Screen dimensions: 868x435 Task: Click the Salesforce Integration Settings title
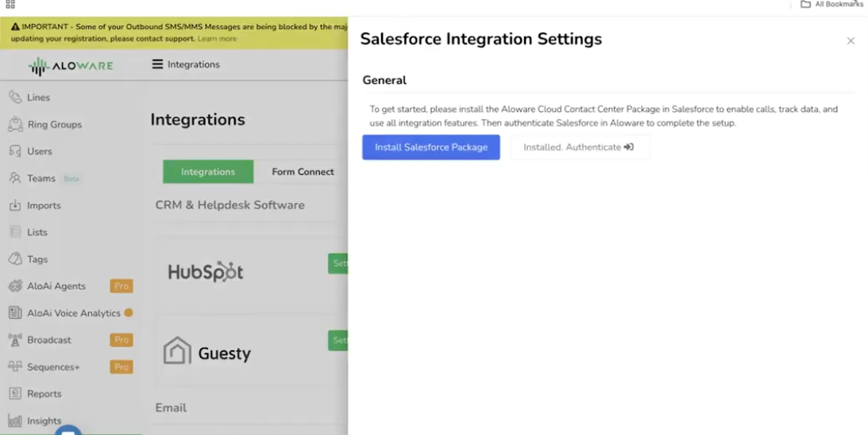(481, 40)
